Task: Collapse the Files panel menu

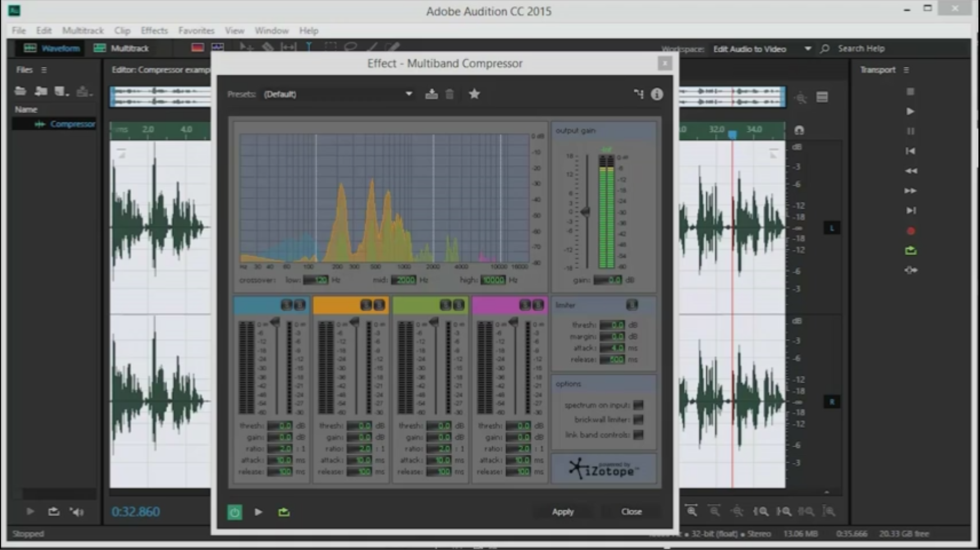Action: click(44, 69)
